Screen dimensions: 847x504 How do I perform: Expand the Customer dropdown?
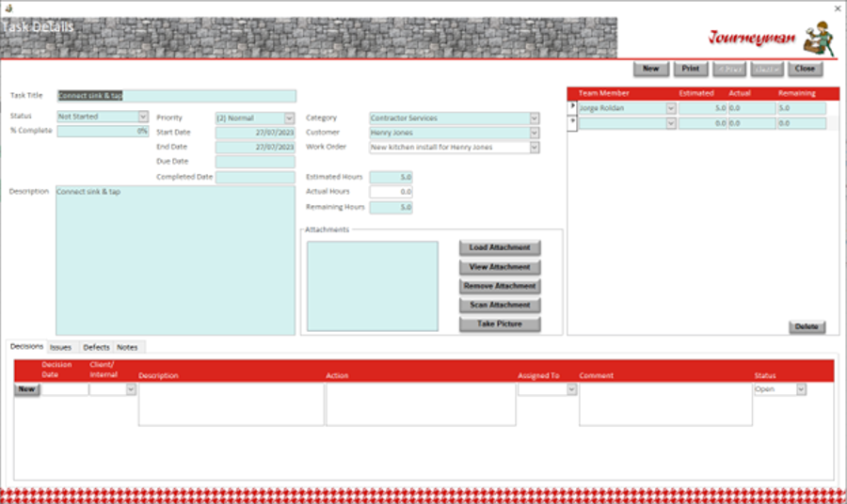[535, 133]
